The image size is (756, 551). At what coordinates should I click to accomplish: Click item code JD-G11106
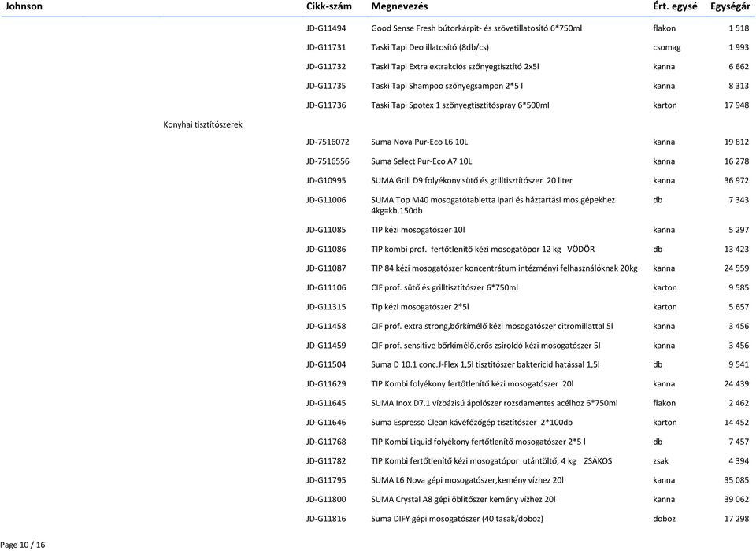click(x=326, y=287)
